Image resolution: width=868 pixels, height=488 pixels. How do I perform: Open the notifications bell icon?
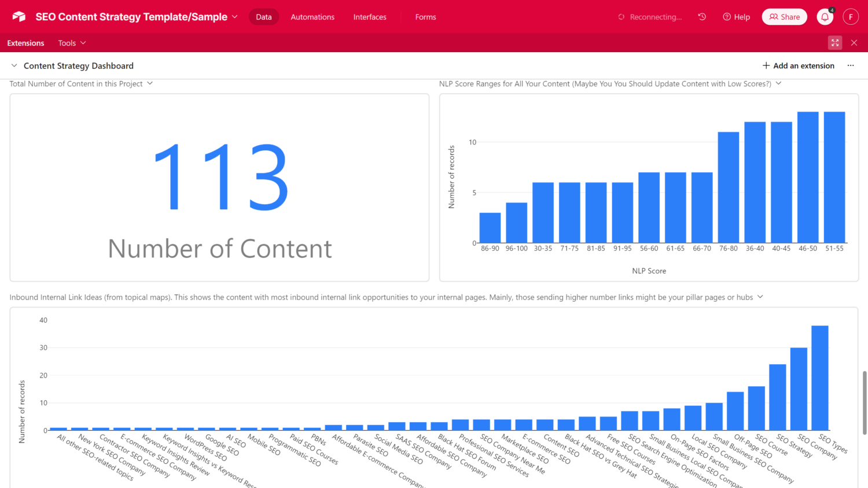[x=825, y=17]
